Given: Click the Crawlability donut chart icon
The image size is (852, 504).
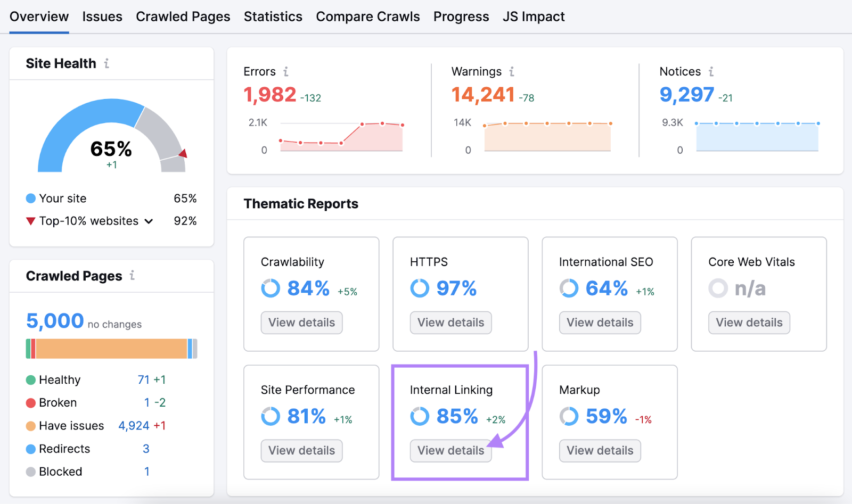Looking at the screenshot, I should pos(271,288).
